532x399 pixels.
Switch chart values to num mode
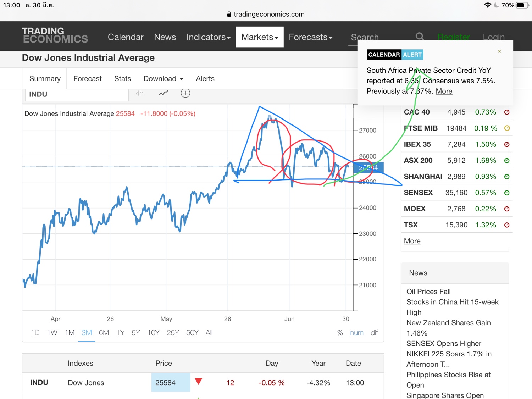357,333
